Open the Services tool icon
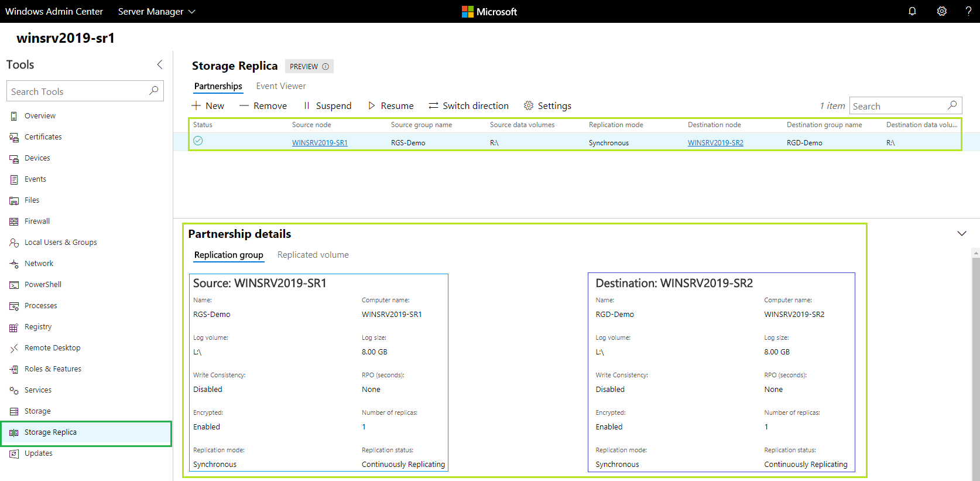 (14, 390)
